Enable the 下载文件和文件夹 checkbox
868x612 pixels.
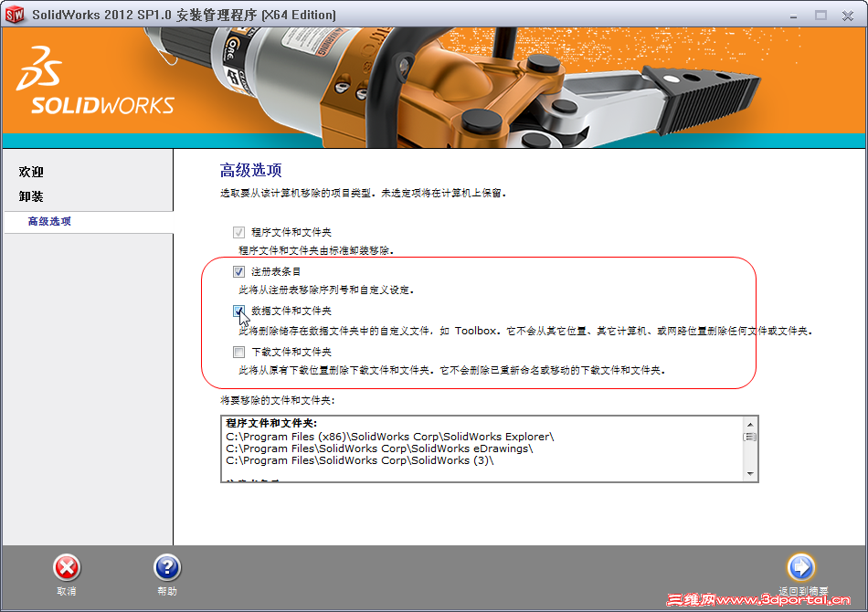(238, 352)
